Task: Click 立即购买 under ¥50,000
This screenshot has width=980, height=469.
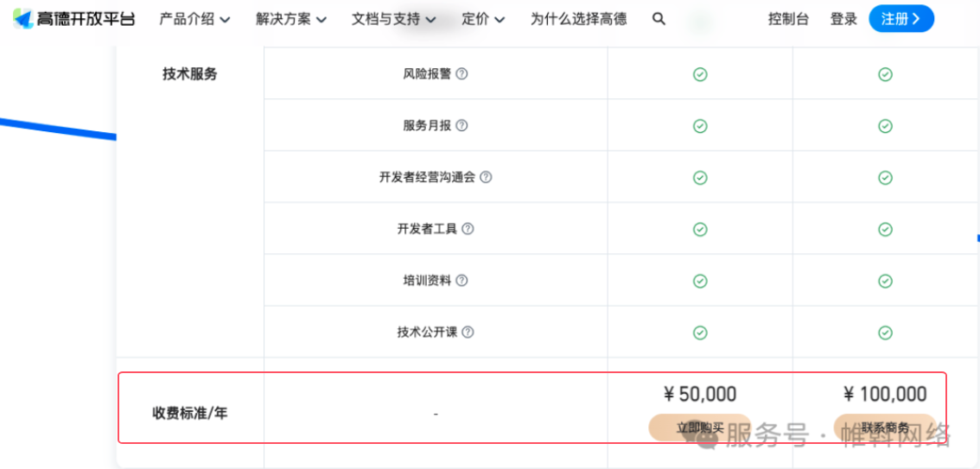Action: click(699, 427)
